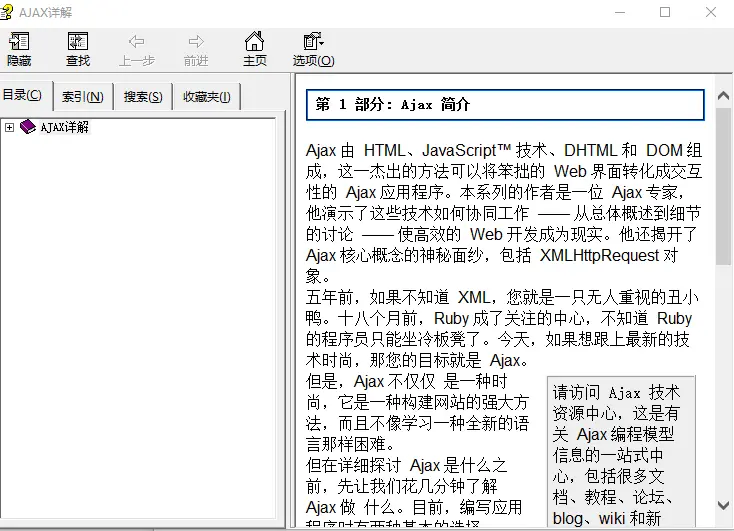Click the 隐藏 (Hide) toolbar icon
The width and height of the screenshot is (734, 531).
pos(19,49)
